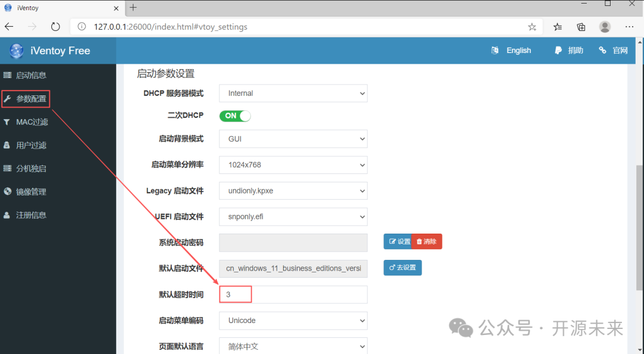644x354 pixels.
Task: Bookmark this page with the star icon
Action: coord(532,27)
